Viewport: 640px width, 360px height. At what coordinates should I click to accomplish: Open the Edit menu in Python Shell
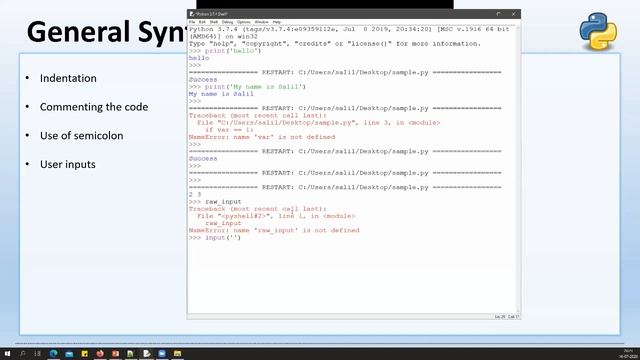[x=202, y=22]
